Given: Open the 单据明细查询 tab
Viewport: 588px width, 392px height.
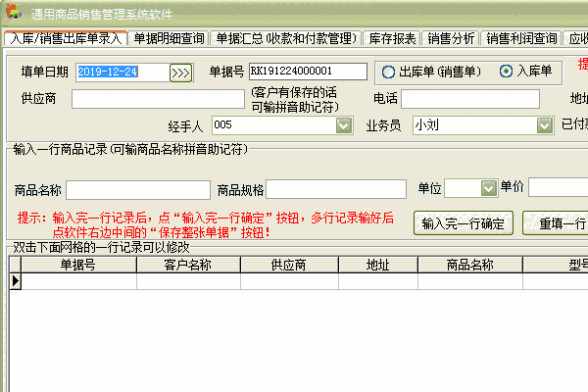Looking at the screenshot, I should (x=169, y=38).
